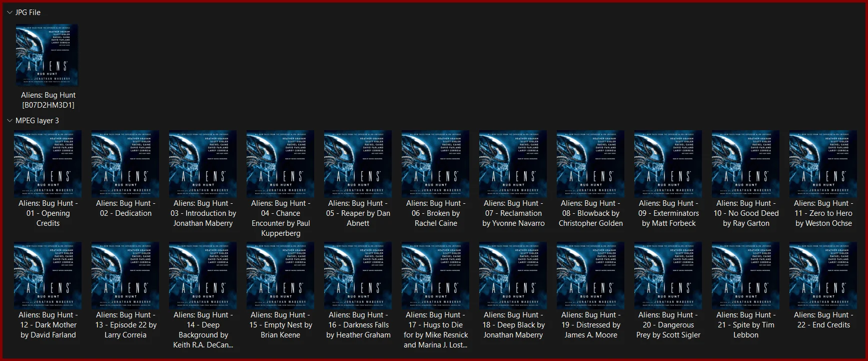Select the 14 - Deep Background file thumbnail
This screenshot has height=361, width=868.
203,276
